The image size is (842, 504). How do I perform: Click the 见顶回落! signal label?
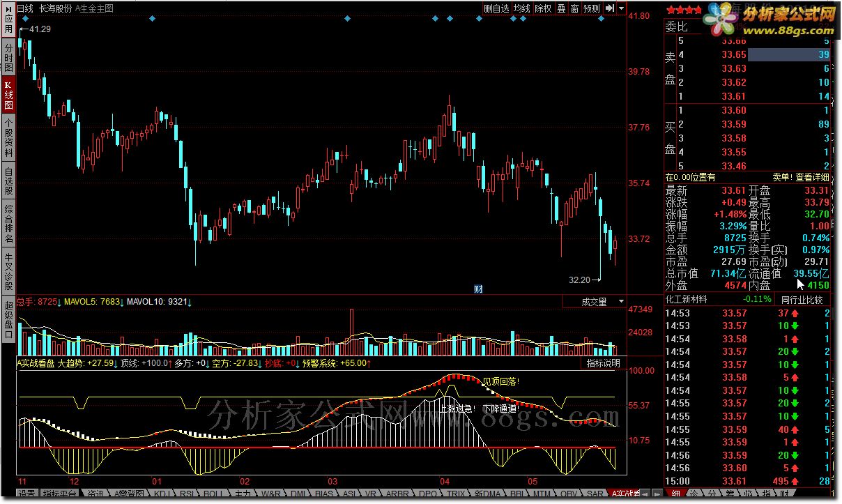[x=501, y=381]
